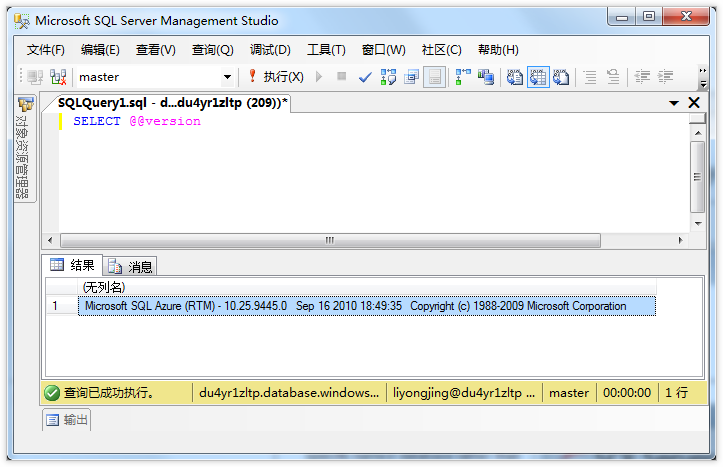723x467 pixels.
Task: Select row header number 1
Action: click(62, 306)
